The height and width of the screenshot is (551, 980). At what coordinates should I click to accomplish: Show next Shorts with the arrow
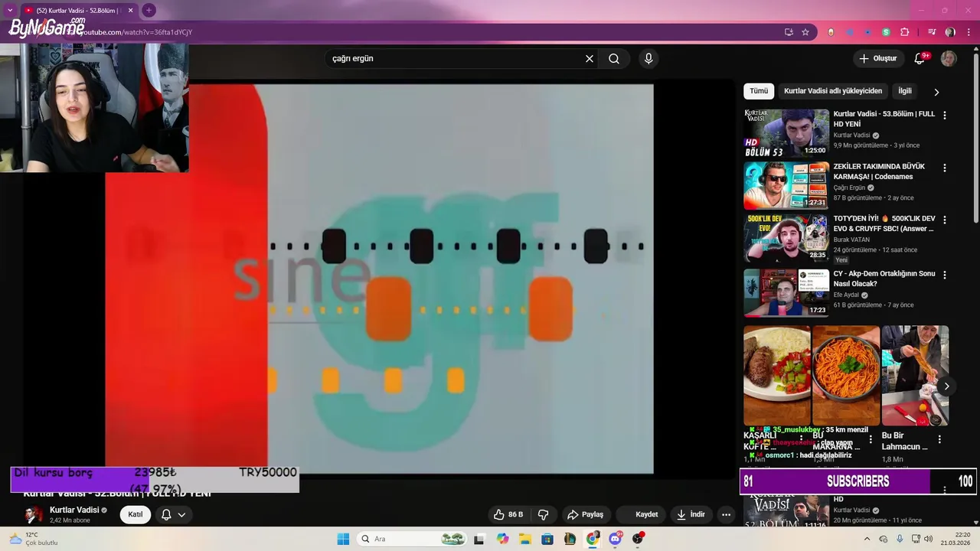946,386
